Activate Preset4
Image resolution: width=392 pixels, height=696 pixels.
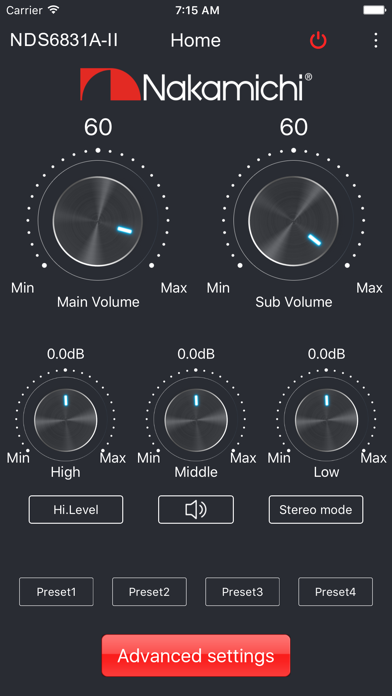tap(335, 592)
